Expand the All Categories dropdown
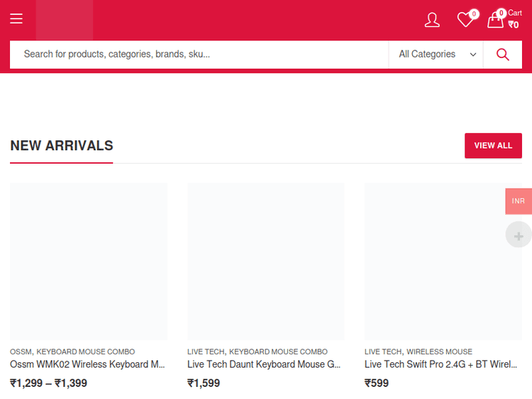 click(x=436, y=55)
